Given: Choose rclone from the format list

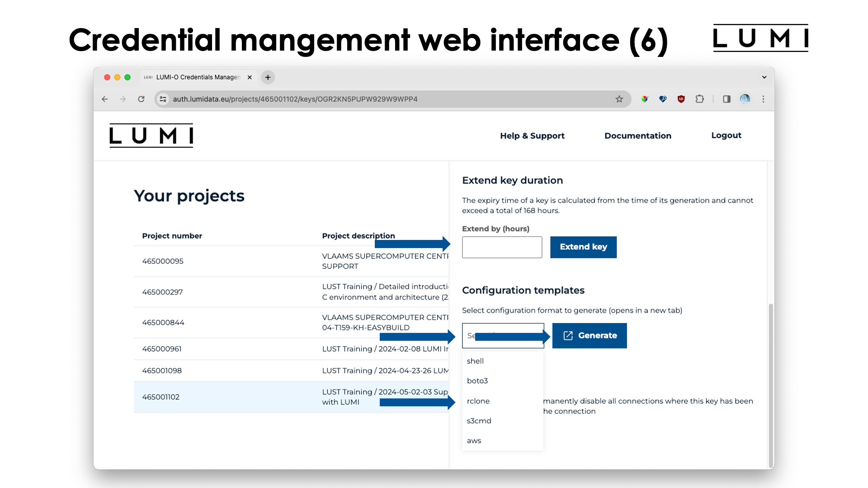Looking at the screenshot, I should [502, 401].
